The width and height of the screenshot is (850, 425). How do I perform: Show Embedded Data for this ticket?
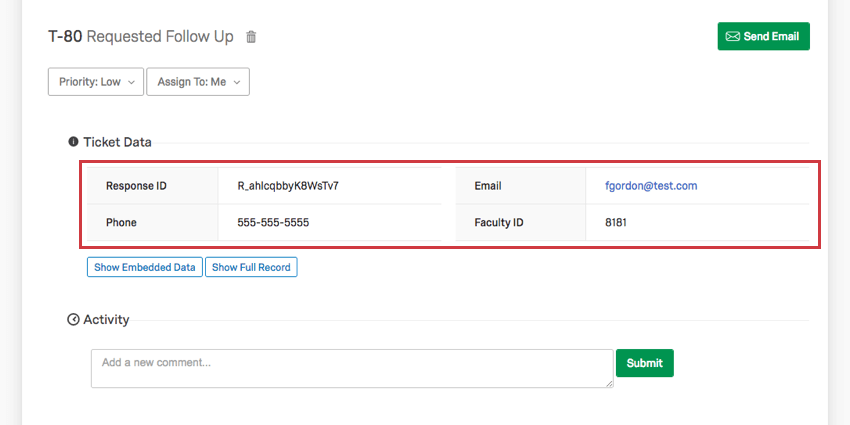tap(145, 267)
